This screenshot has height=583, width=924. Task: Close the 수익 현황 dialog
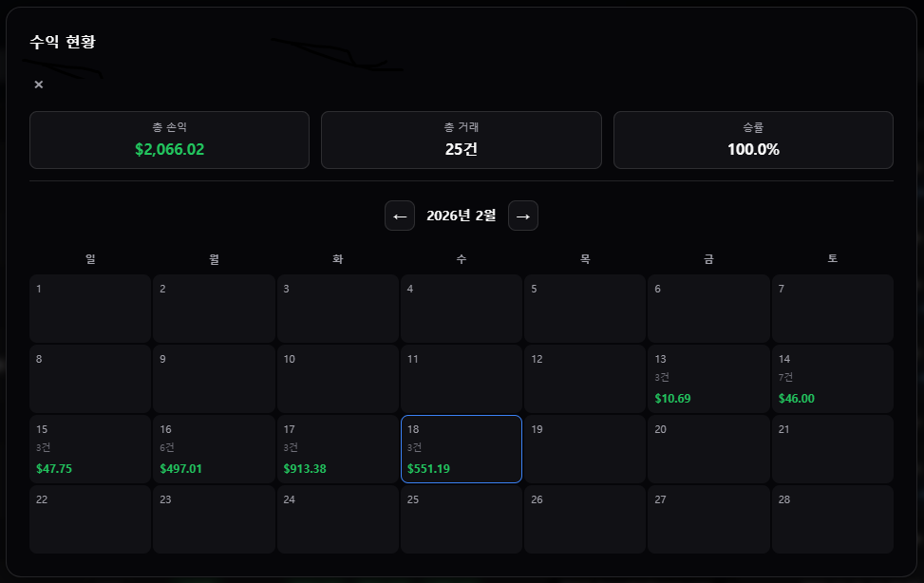pos(39,85)
